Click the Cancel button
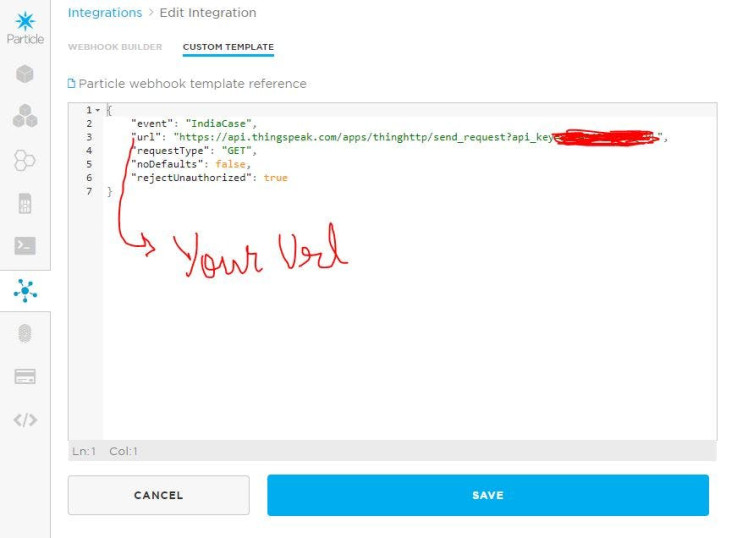 click(158, 495)
